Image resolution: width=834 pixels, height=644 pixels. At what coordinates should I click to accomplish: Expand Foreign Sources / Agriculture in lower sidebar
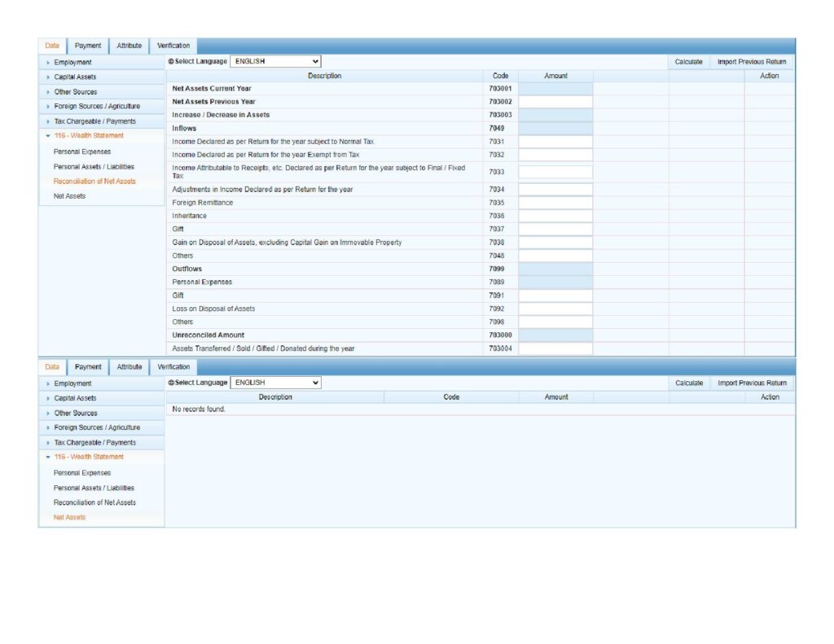tap(97, 427)
